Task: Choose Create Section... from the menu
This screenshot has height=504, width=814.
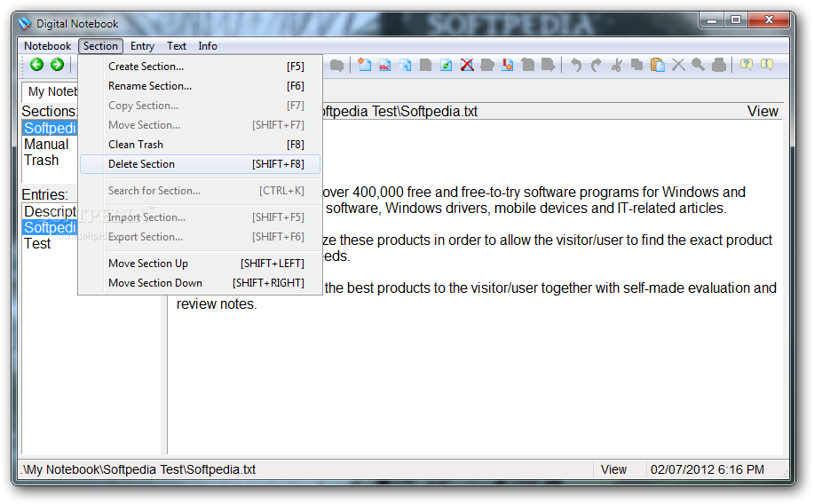Action: click(201, 67)
